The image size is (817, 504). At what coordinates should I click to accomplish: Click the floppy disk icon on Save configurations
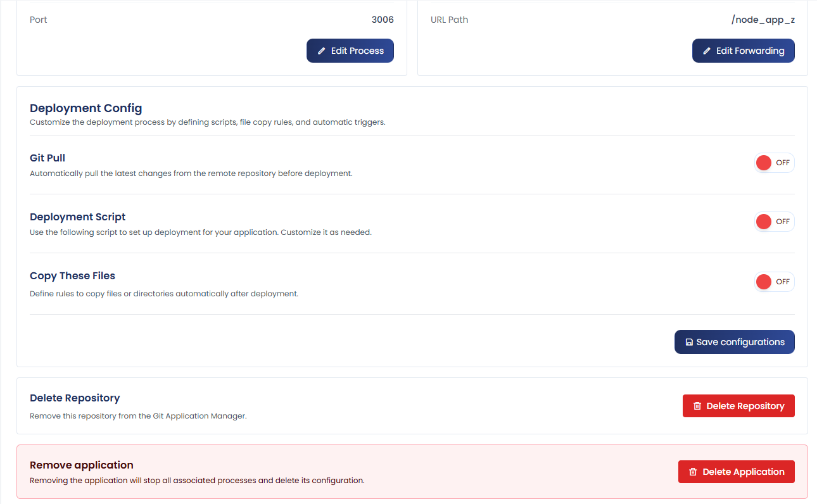coord(689,342)
